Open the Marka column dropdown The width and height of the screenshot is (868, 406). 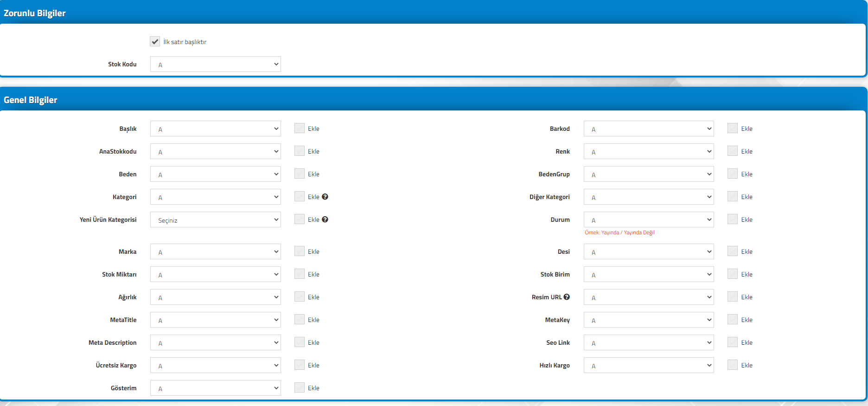pyautogui.click(x=216, y=251)
